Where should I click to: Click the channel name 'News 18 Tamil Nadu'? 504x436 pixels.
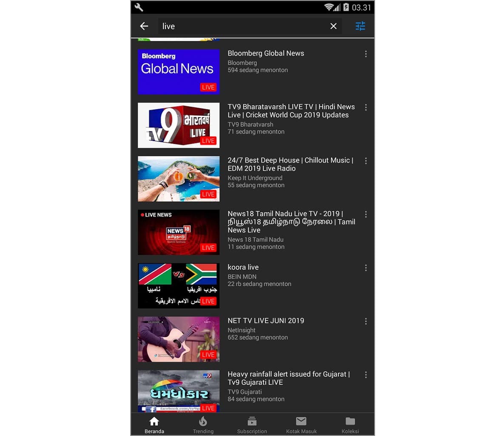point(256,240)
